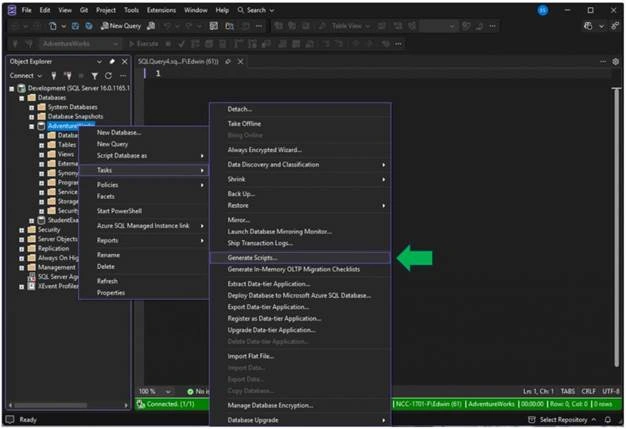626x429 pixels.
Task: Click the Ln: 1, Ch: 1 position indicator
Action: point(538,391)
